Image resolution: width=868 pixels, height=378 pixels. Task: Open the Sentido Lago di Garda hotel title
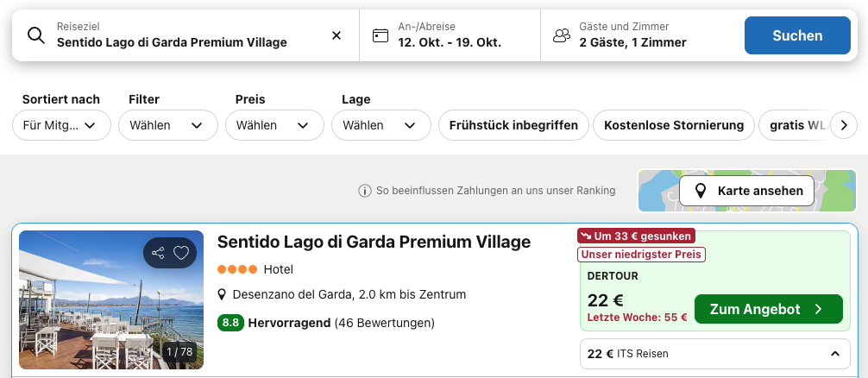coord(374,242)
